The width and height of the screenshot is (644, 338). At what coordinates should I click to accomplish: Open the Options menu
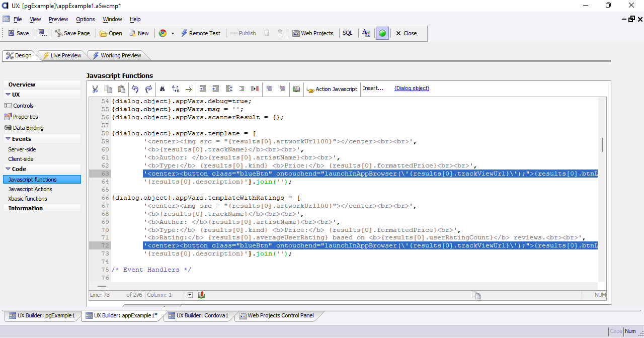[86, 19]
